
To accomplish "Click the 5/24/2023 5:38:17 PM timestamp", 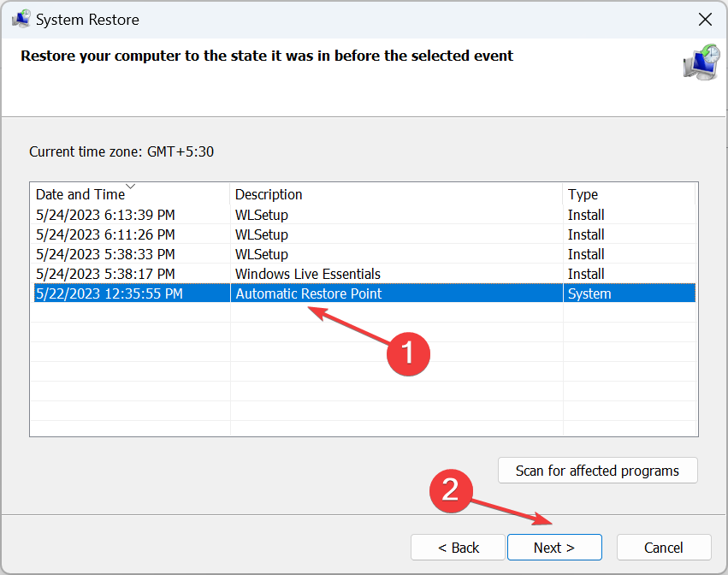I will coord(105,274).
